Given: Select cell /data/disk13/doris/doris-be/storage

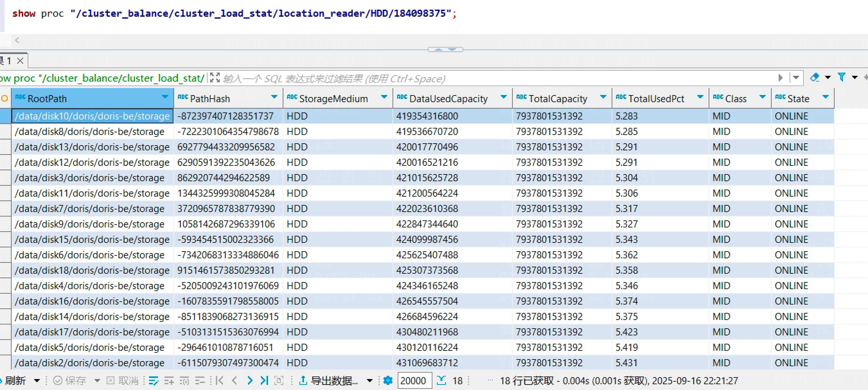Looking at the screenshot, I should tap(92, 147).
